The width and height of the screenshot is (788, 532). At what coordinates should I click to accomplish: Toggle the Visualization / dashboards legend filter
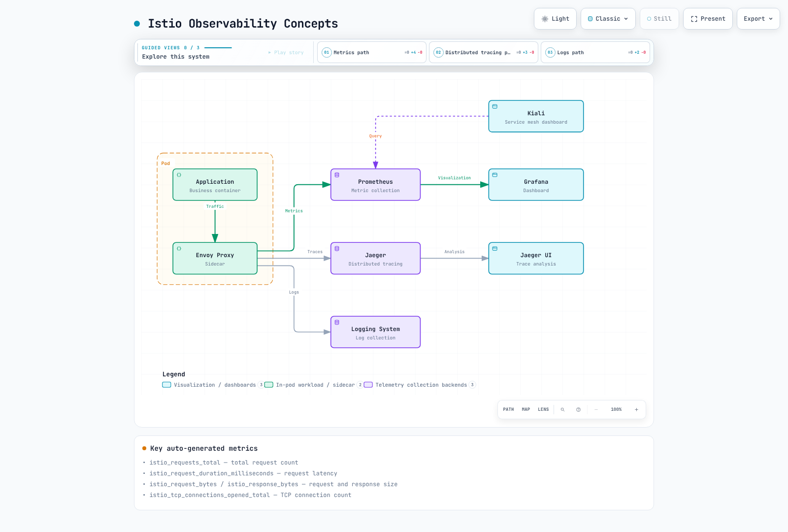pos(213,385)
